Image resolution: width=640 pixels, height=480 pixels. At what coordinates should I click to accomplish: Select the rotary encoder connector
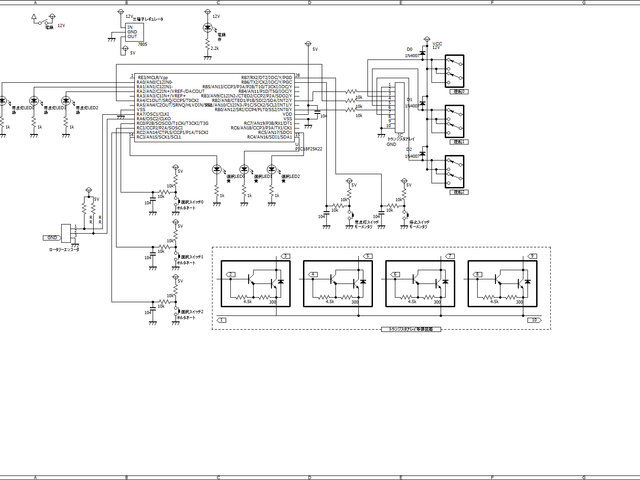point(68,232)
